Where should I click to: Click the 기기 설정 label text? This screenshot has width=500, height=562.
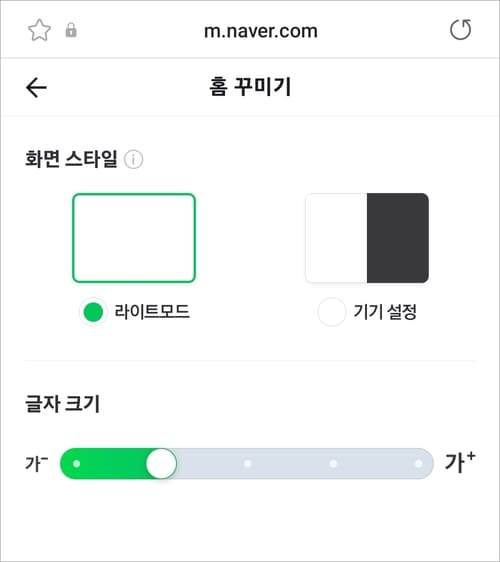point(385,312)
